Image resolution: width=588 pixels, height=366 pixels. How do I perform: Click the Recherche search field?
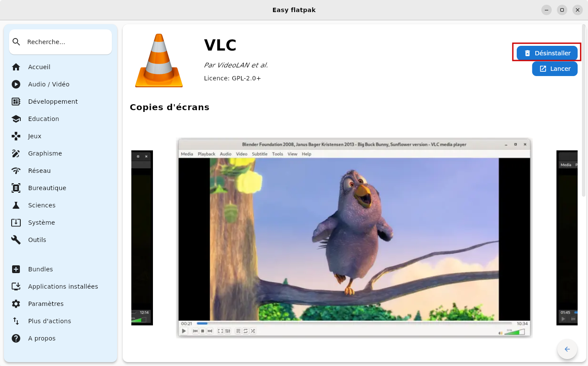coord(60,42)
